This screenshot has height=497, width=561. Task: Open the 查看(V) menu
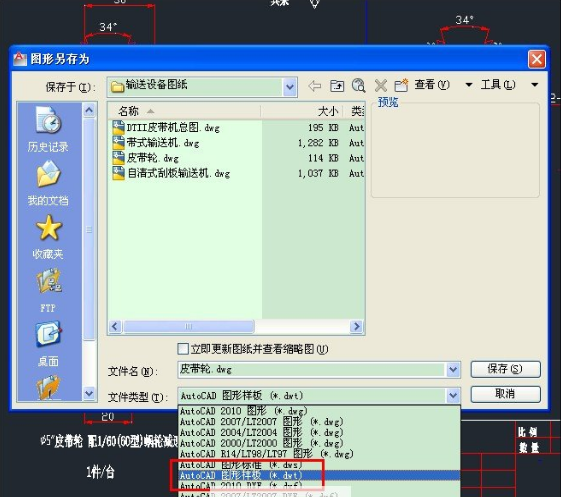click(x=432, y=85)
